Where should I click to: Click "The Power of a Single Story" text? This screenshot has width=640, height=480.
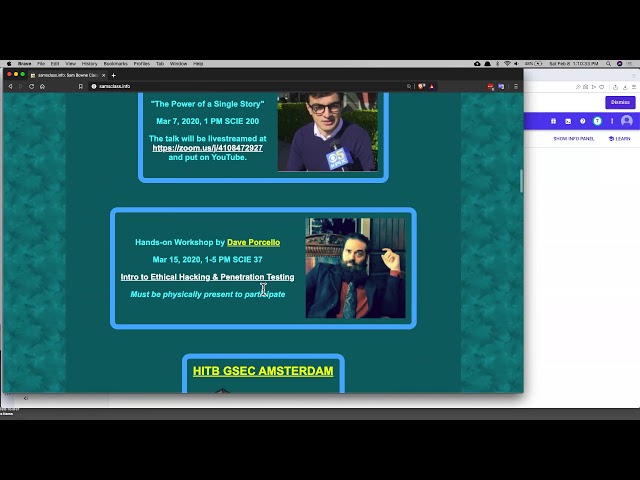tap(207, 104)
